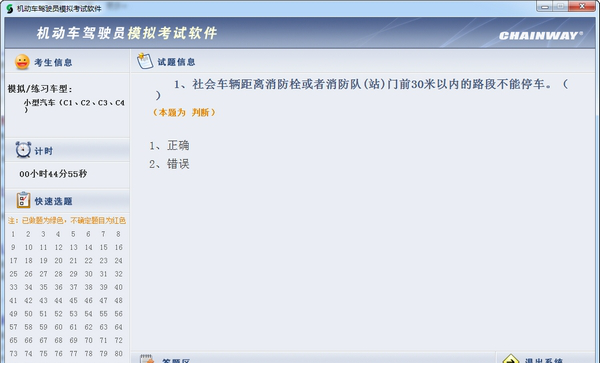Jump to question 8 in quick select
The width and height of the screenshot is (600, 377).
click(x=118, y=234)
